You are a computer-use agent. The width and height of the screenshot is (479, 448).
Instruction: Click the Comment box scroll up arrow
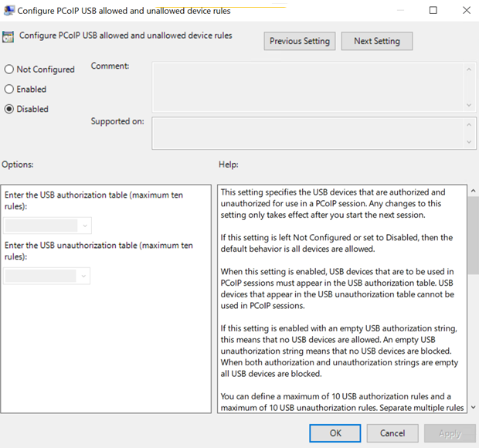pos(469,70)
